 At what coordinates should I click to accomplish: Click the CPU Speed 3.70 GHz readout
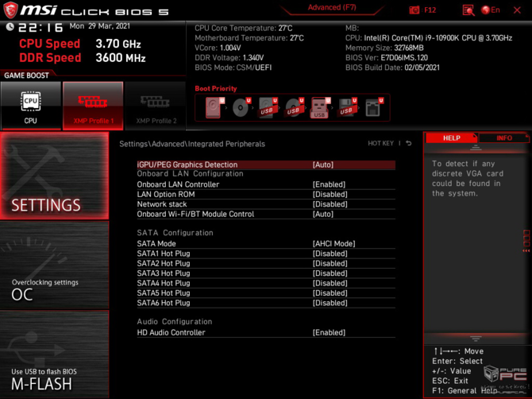click(80, 44)
